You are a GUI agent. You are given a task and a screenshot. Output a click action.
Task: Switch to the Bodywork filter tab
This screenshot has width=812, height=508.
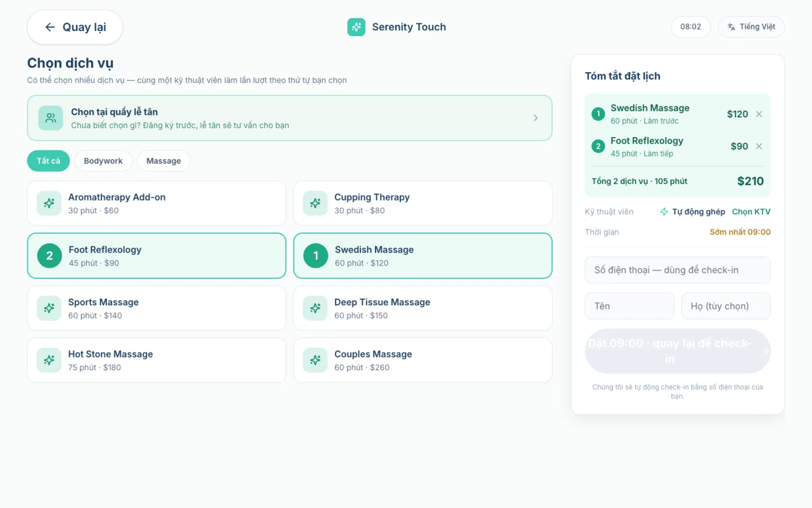coord(103,161)
